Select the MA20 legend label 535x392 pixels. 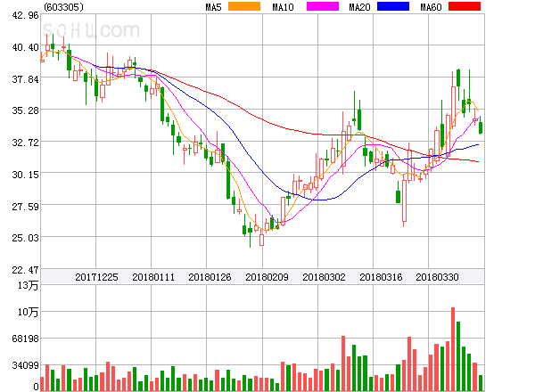359,7
